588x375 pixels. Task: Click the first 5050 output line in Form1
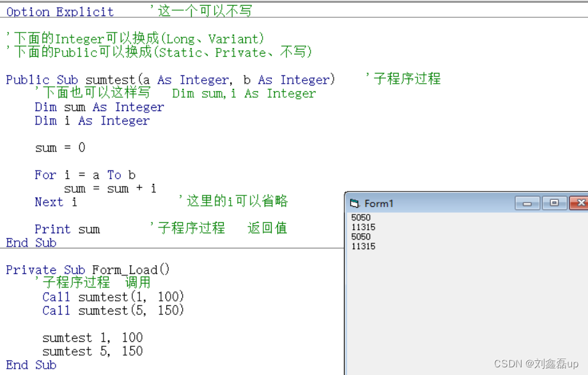(x=360, y=217)
